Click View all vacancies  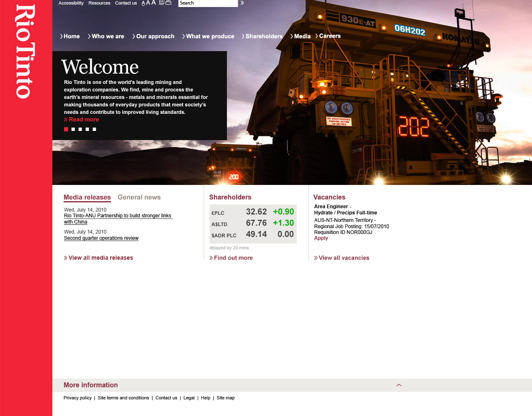point(342,258)
